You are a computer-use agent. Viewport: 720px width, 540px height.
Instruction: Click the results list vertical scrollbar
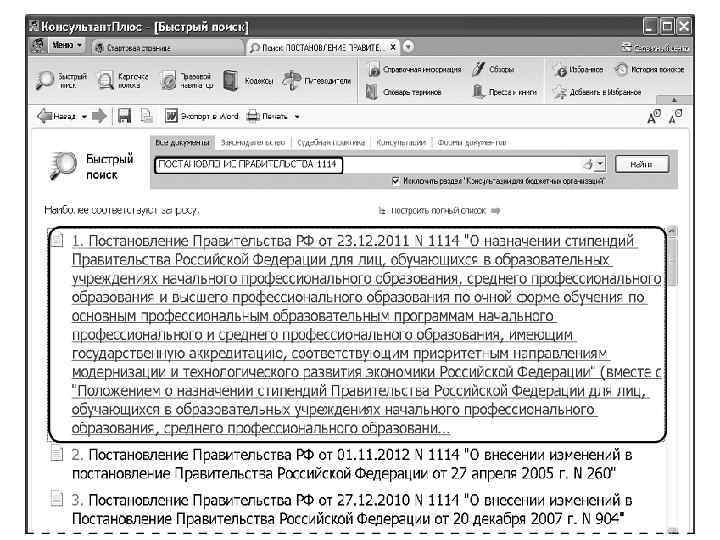tap(672, 381)
